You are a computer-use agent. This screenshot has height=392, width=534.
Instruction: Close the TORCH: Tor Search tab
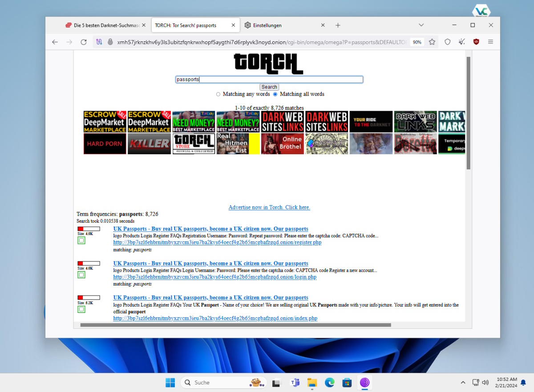coord(233,25)
